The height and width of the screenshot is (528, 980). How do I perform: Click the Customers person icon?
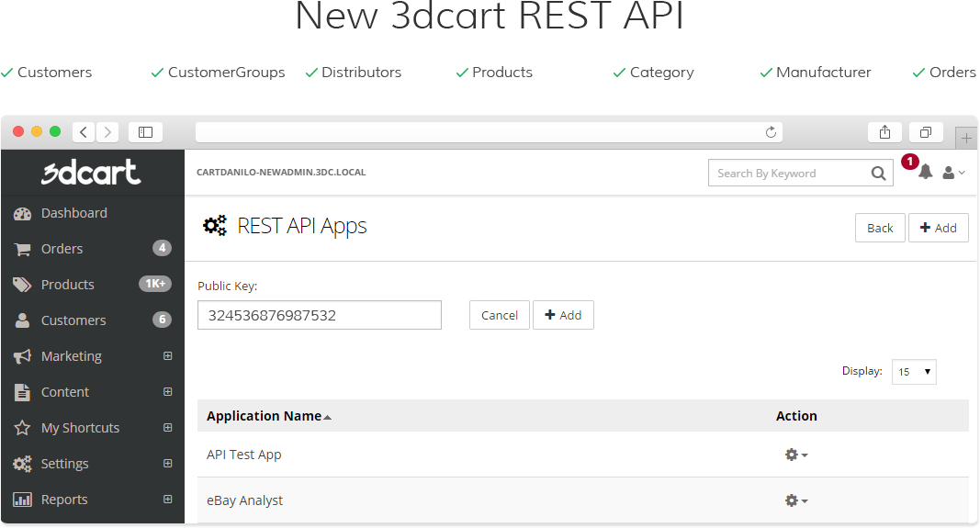click(x=22, y=320)
